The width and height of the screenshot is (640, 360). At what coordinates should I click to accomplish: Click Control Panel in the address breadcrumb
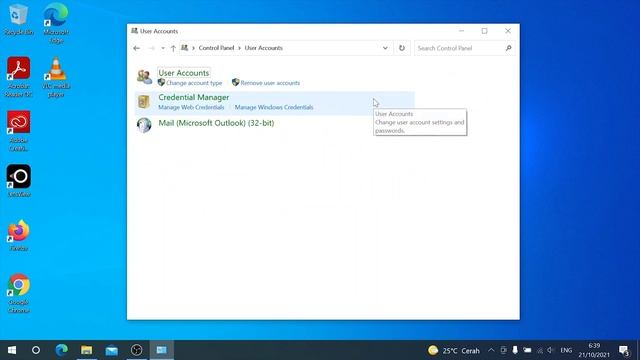pos(216,48)
